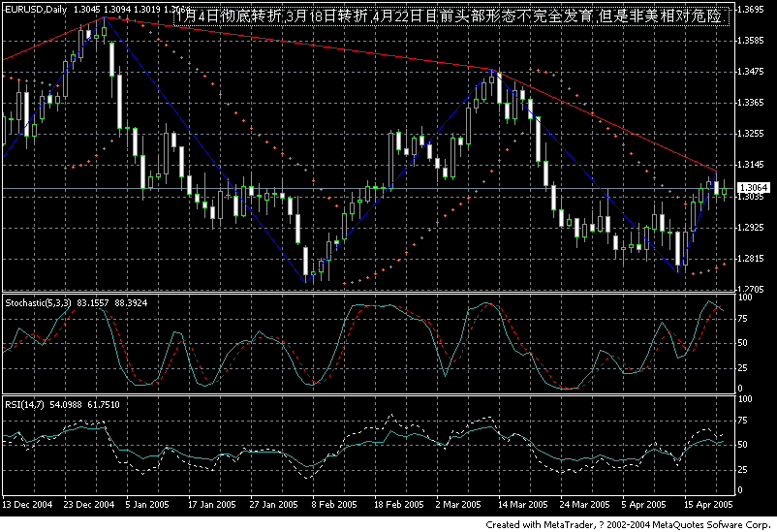Click the 1.3145 price axis label
The image size is (777, 532).
(x=751, y=165)
